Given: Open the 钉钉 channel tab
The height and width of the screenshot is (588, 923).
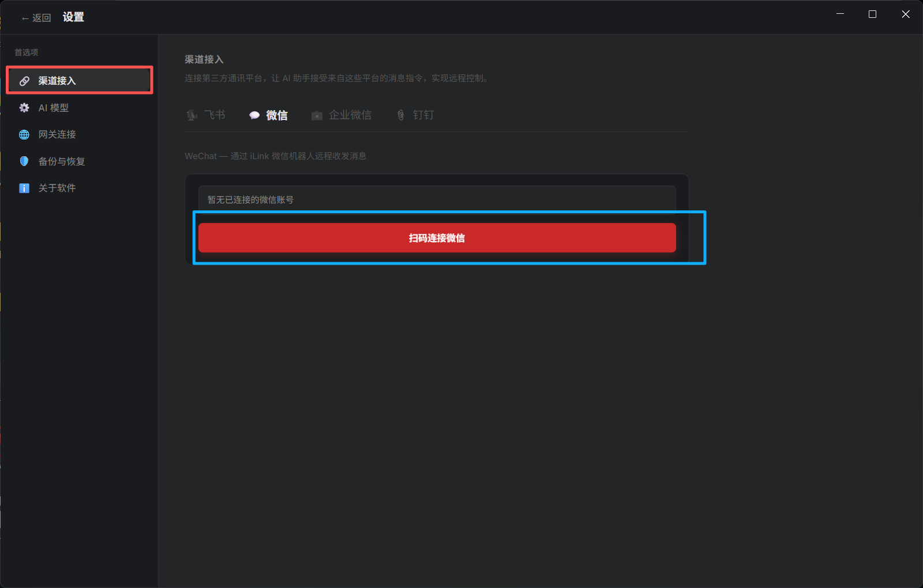Looking at the screenshot, I should pos(415,115).
